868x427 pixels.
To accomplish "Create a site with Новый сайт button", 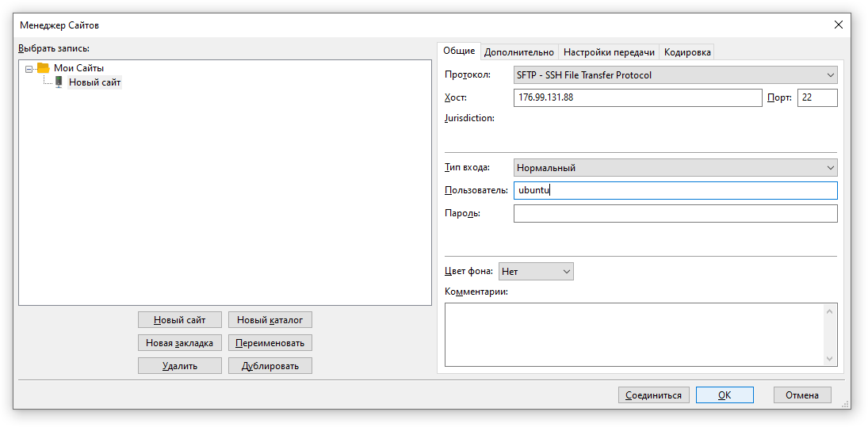I will [x=179, y=320].
